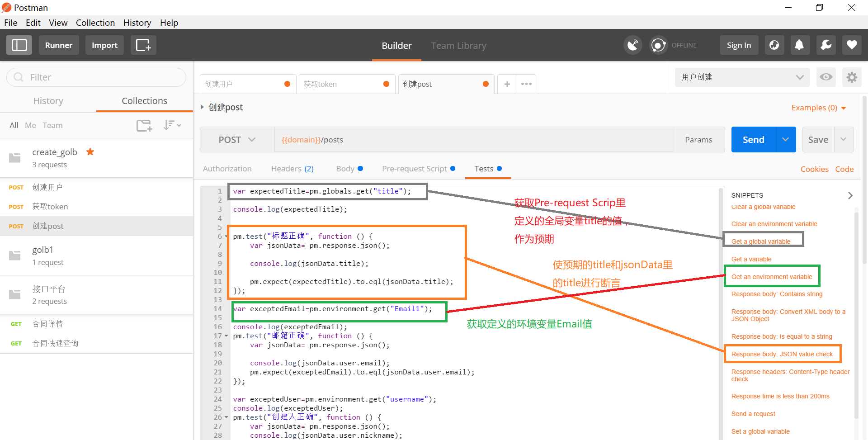Insert snippet Response body: JSON value check

(782, 354)
